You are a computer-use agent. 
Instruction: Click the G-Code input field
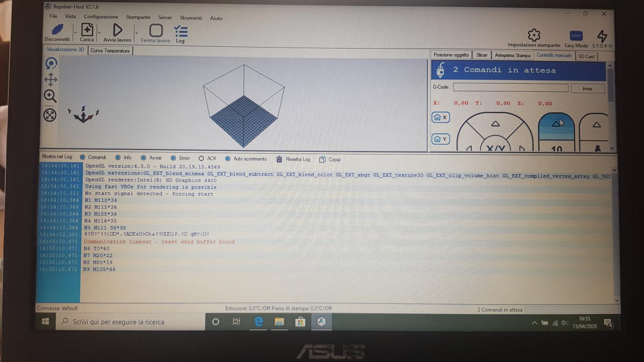(x=510, y=87)
